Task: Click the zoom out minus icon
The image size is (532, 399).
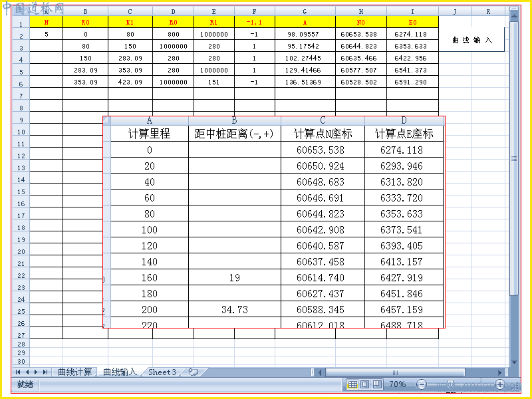Action: tap(422, 384)
